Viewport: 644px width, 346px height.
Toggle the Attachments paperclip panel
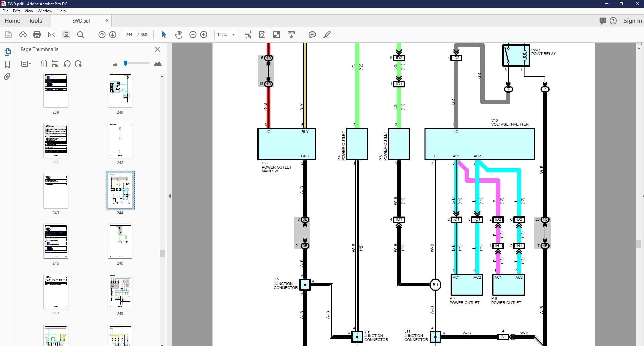click(x=7, y=77)
